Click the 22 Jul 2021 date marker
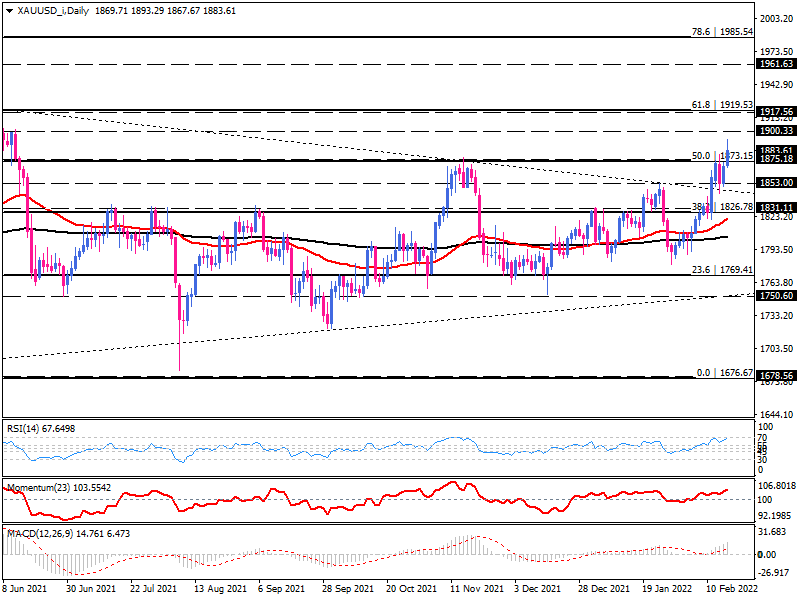The height and width of the screenshot is (600, 800). [152, 591]
